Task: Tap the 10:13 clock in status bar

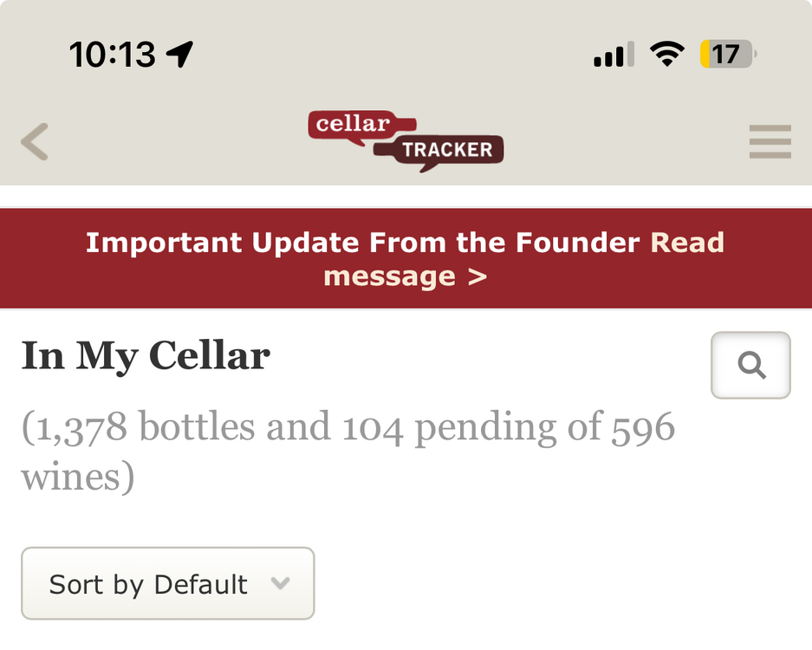Action: click(112, 55)
